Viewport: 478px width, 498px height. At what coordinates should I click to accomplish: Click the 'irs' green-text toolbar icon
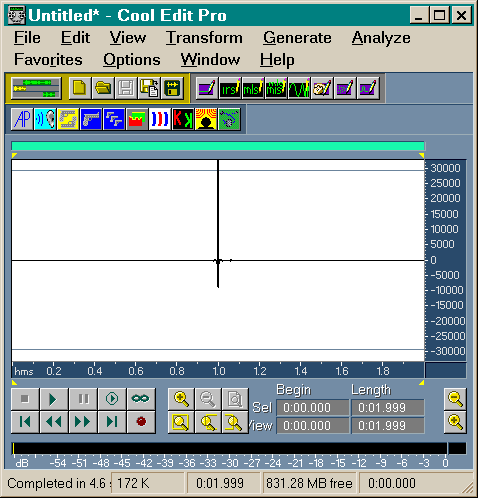click(x=230, y=88)
